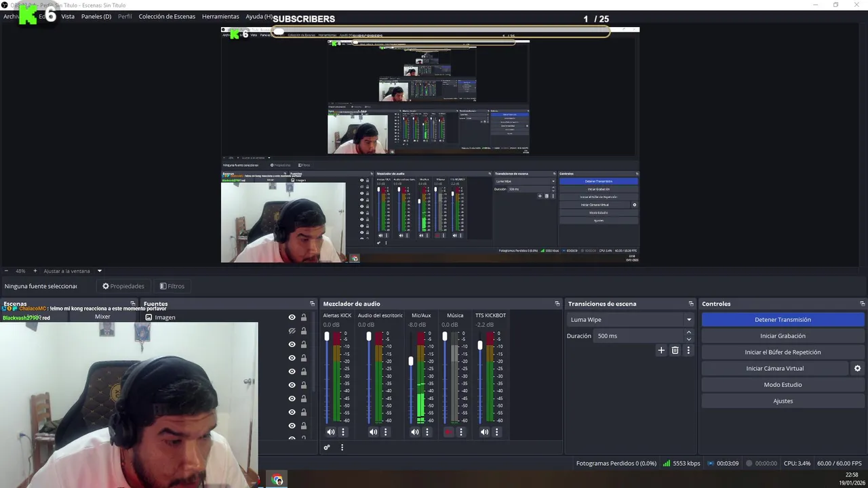Open options menu for Audio del escritorio channel

click(386, 432)
